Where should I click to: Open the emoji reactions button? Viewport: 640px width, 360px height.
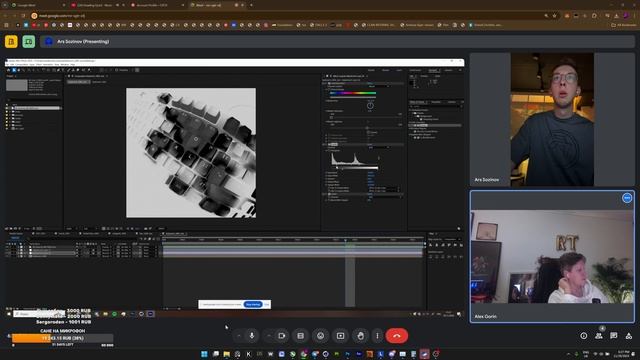coord(320,336)
